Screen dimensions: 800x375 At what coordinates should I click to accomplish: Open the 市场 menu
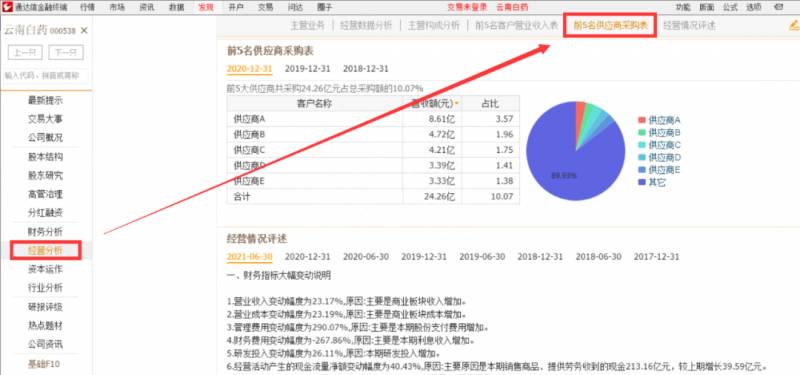117,7
